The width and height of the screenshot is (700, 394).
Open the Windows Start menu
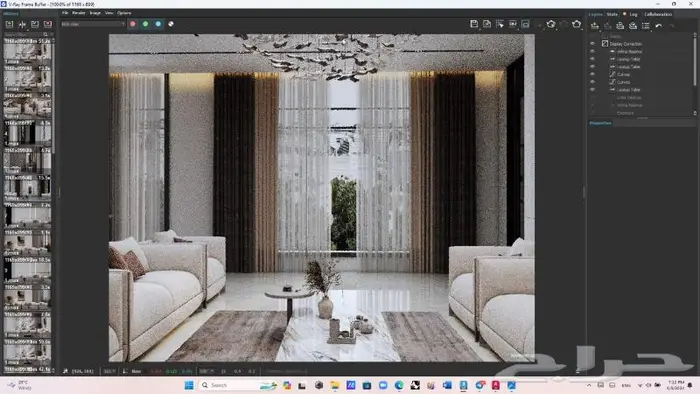coord(189,385)
